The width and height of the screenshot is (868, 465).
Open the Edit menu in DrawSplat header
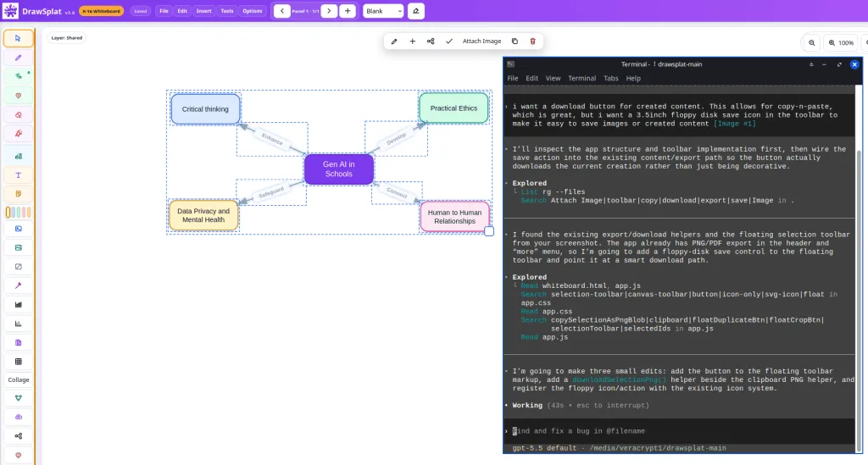[x=182, y=11]
